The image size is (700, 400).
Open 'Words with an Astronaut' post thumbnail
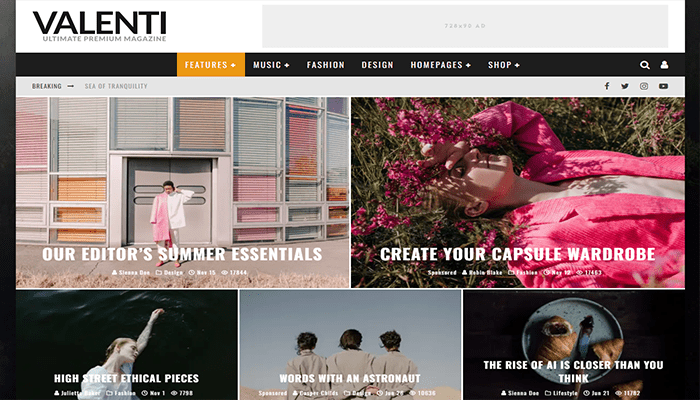click(350, 340)
